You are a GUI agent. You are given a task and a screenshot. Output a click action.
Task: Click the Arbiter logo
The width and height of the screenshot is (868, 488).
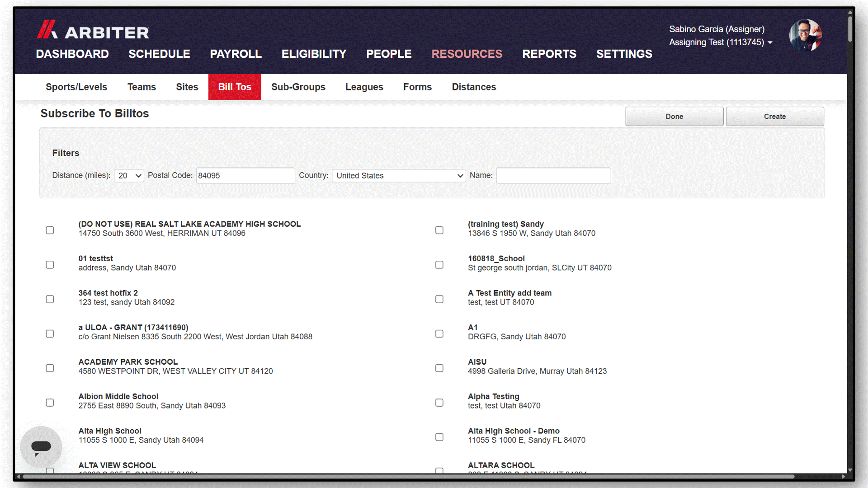click(93, 30)
